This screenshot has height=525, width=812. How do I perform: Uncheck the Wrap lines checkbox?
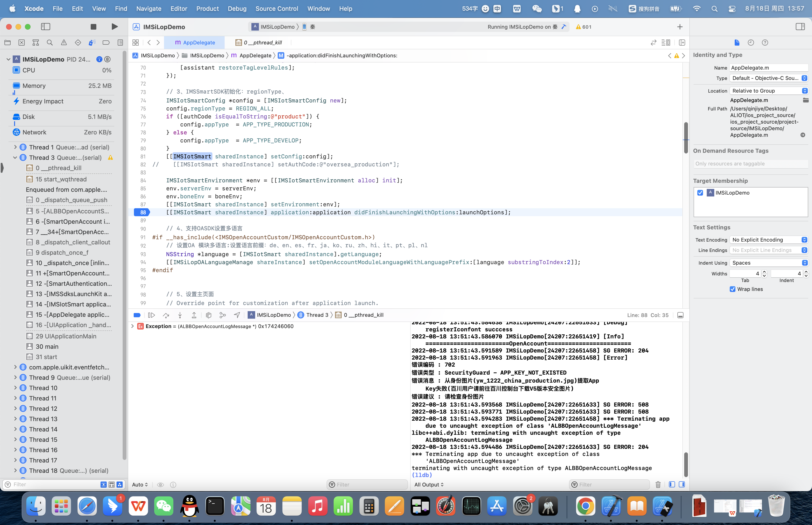pos(733,289)
